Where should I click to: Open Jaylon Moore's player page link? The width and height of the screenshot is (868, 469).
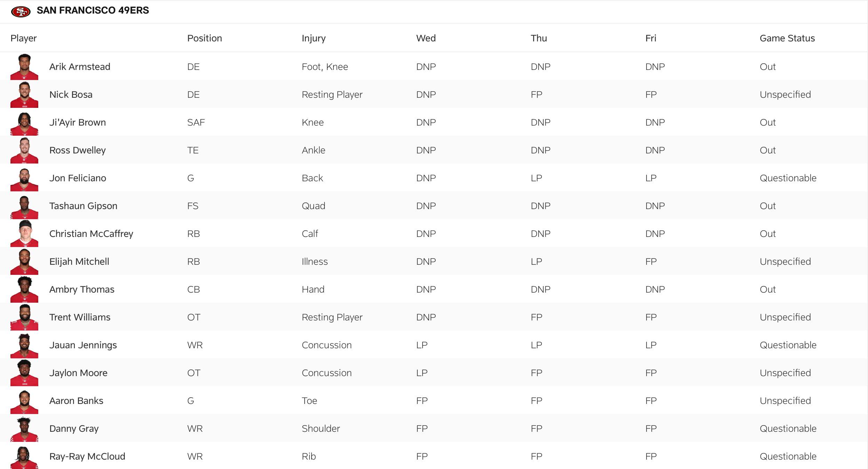(x=78, y=373)
